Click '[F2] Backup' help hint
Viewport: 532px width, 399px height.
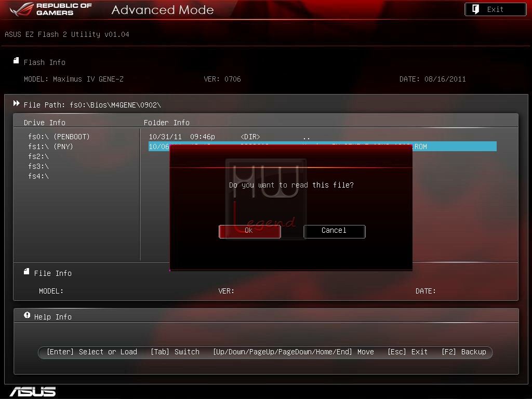coord(464,352)
